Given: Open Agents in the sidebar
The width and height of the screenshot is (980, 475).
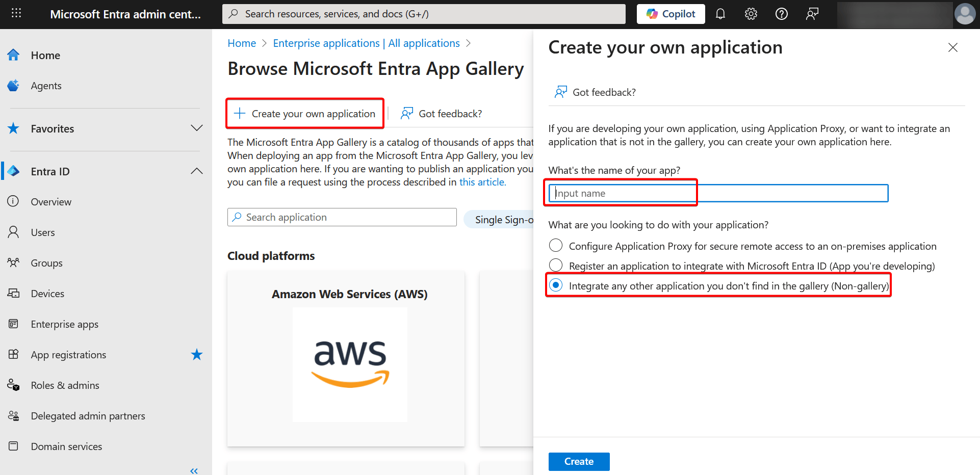Looking at the screenshot, I should coord(46,86).
